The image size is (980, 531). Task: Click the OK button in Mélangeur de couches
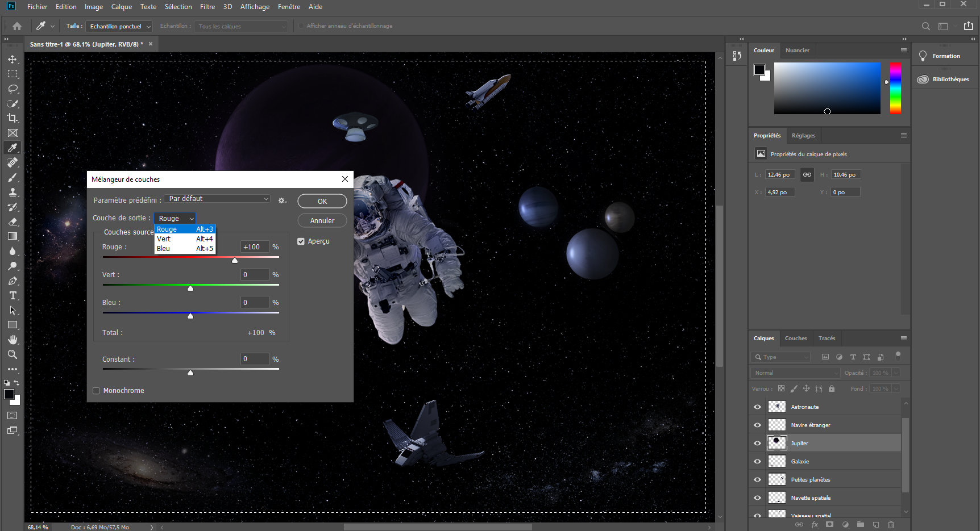[322, 200]
